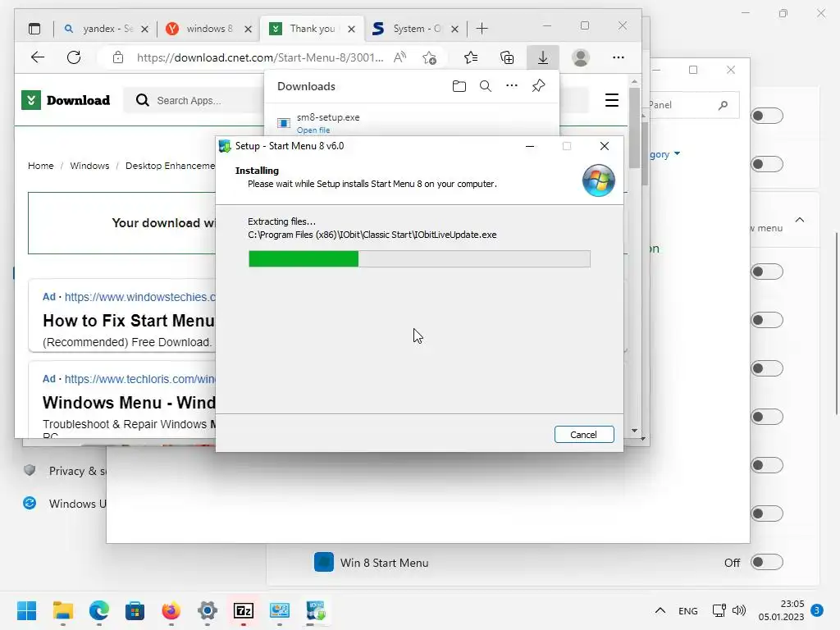
Task: Go to Home breadcrumb link
Action: (41, 166)
